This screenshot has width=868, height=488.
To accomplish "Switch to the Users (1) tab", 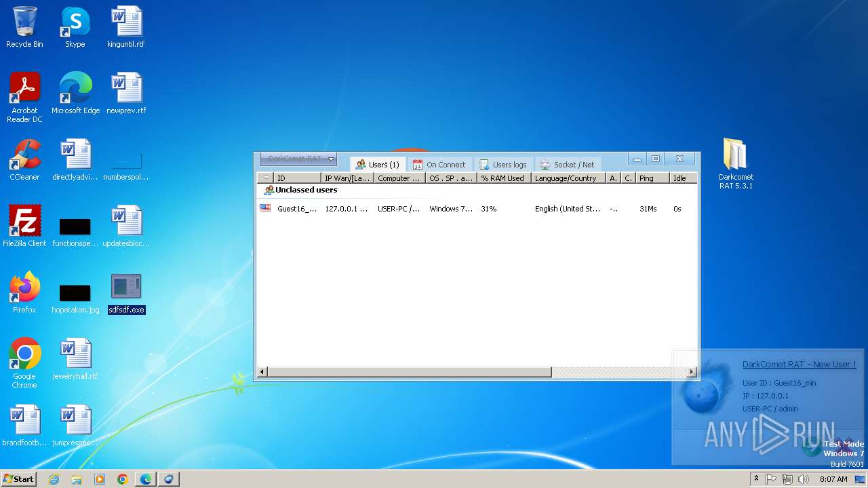I will 378,165.
